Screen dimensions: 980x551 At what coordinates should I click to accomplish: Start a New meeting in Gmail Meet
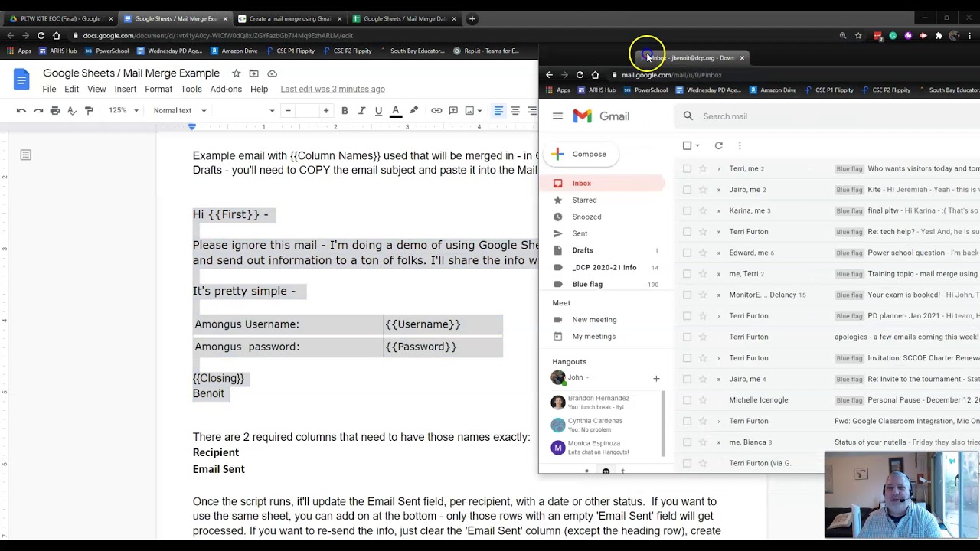coord(594,320)
